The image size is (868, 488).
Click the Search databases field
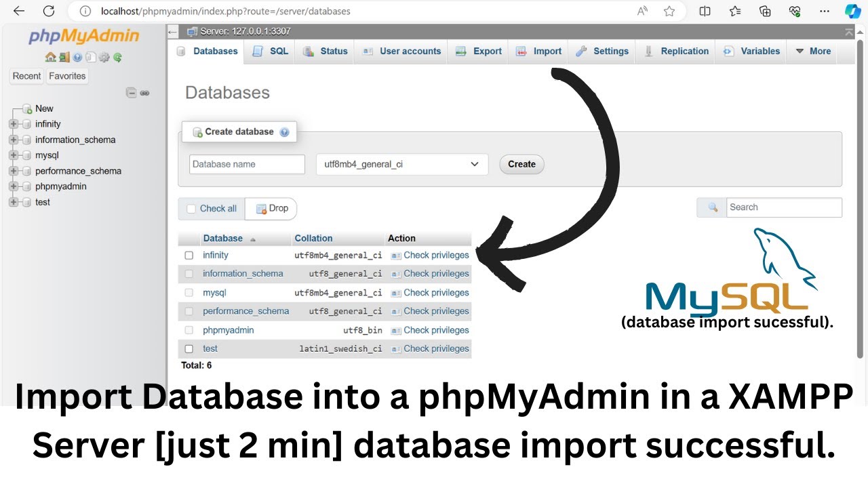click(x=785, y=207)
